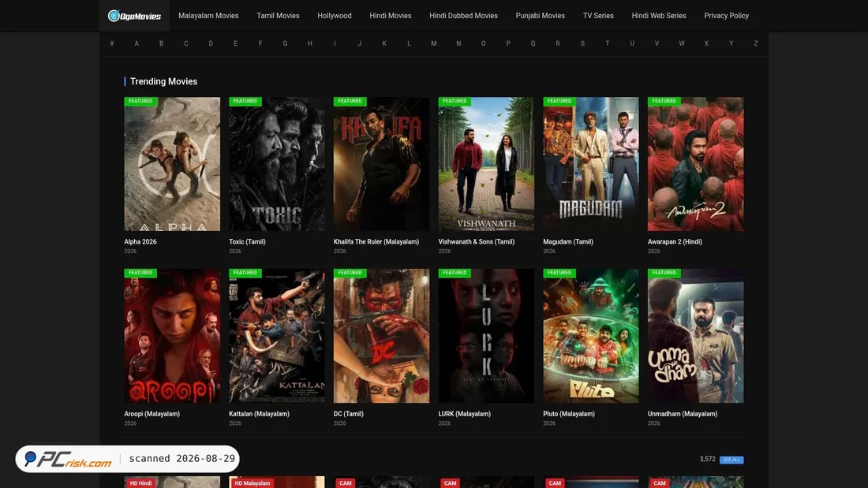
Task: Click the HD Hindi badge
Action: pyautogui.click(x=140, y=483)
